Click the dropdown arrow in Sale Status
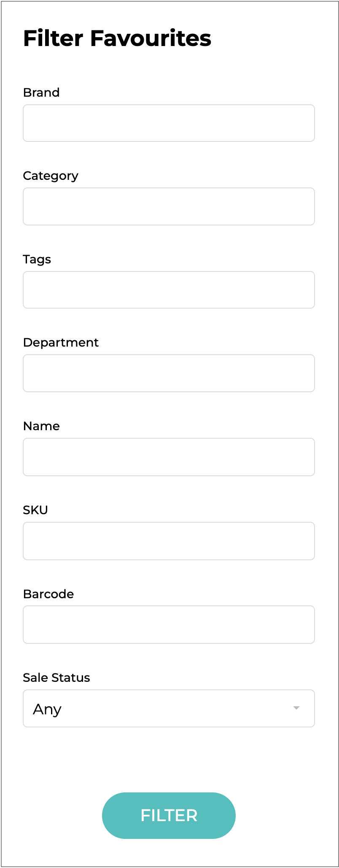Viewport: 339px width, 868px height. [x=296, y=708]
